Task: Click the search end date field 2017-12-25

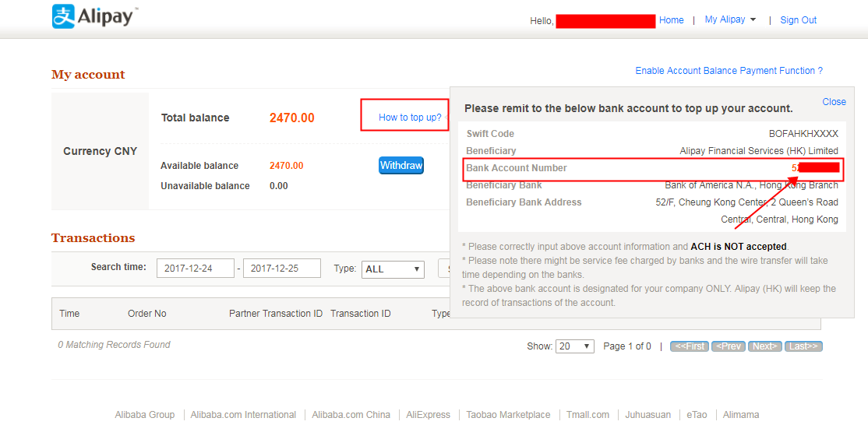Action: pyautogui.click(x=282, y=269)
